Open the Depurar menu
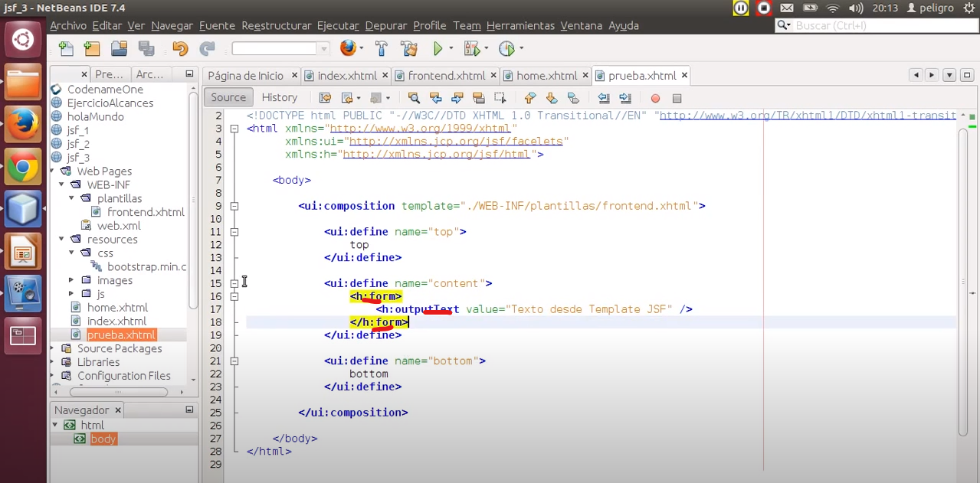The height and width of the screenshot is (483, 980). click(x=386, y=25)
